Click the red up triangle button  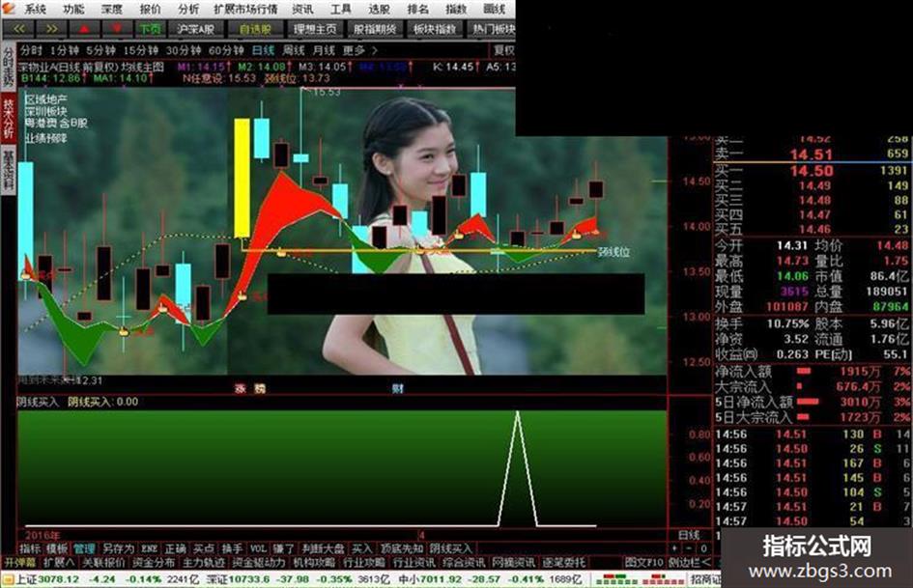point(84,29)
